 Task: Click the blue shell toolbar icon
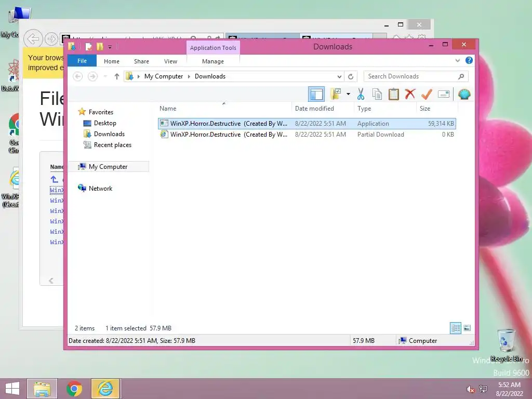click(464, 94)
